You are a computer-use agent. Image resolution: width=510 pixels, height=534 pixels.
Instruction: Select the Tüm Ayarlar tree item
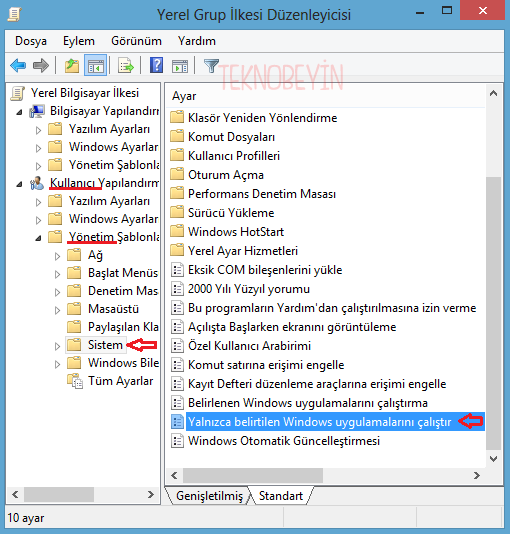(121, 381)
